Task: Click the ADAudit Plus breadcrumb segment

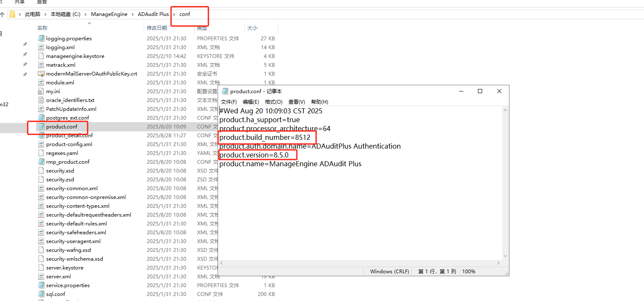Action: (153, 14)
